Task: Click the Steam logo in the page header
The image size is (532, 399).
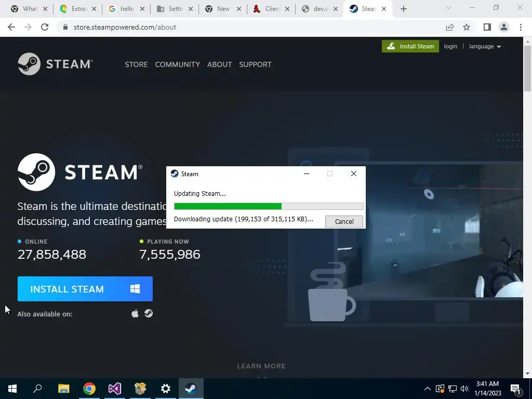Action: tap(55, 64)
